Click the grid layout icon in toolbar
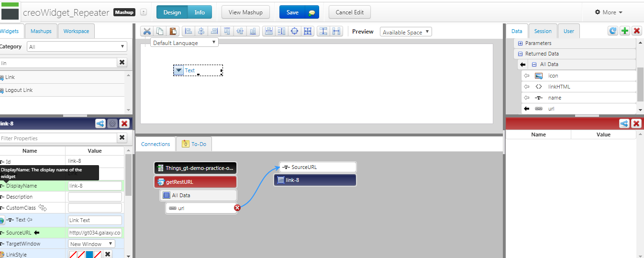The image size is (644, 258). pyautogui.click(x=308, y=32)
